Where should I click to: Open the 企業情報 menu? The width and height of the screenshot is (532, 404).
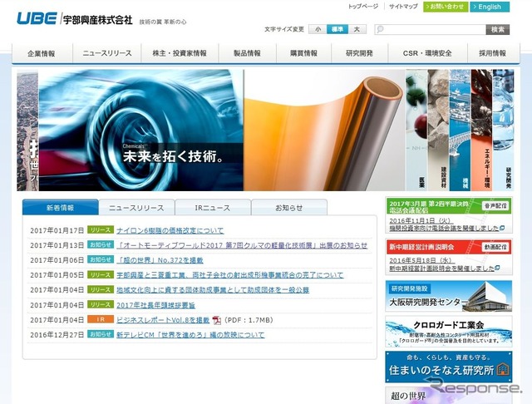point(42,53)
